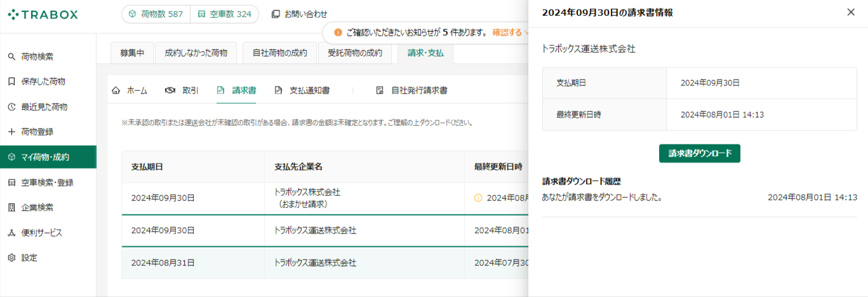
Task: Click 確認する in the notification banner
Action: tap(507, 32)
